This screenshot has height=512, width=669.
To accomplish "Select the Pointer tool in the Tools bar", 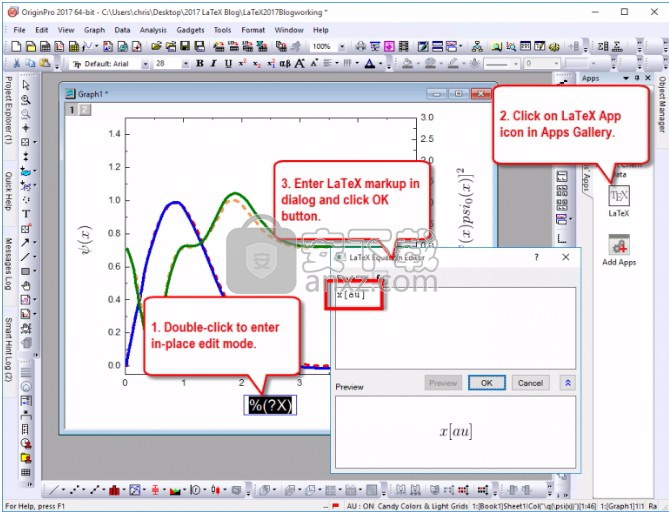I will tap(26, 85).
